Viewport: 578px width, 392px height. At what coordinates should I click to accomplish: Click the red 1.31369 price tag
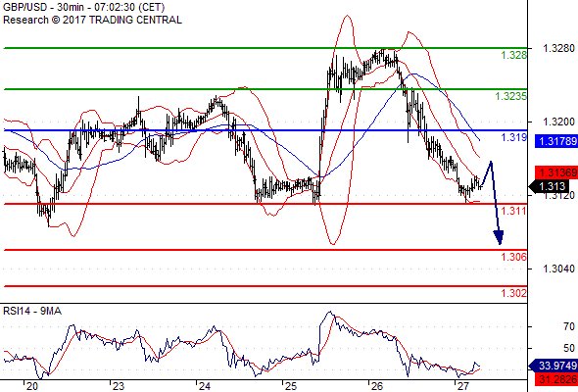coord(556,172)
